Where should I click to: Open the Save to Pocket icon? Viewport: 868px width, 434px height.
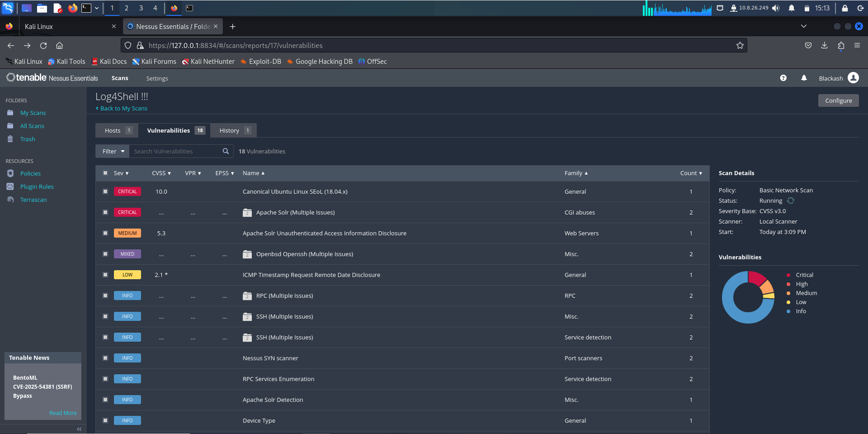coord(808,45)
